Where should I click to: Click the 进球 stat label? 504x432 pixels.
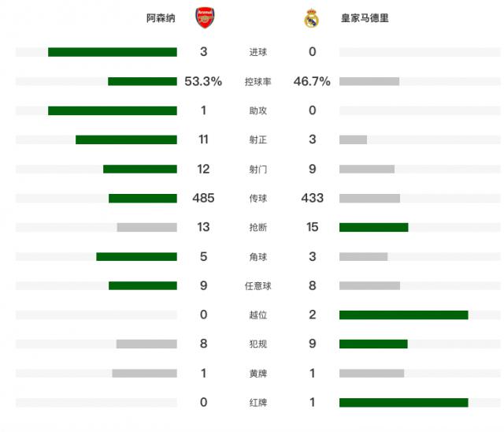point(258,52)
